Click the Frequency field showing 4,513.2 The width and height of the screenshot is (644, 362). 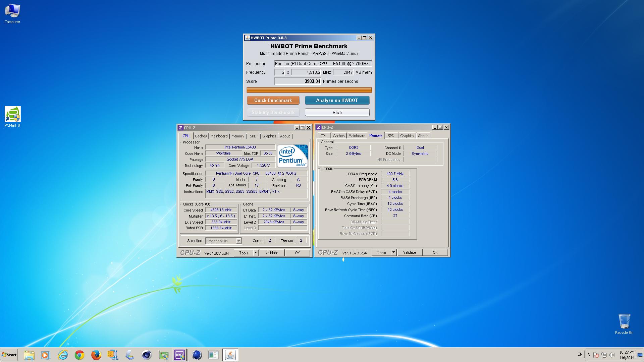306,72
